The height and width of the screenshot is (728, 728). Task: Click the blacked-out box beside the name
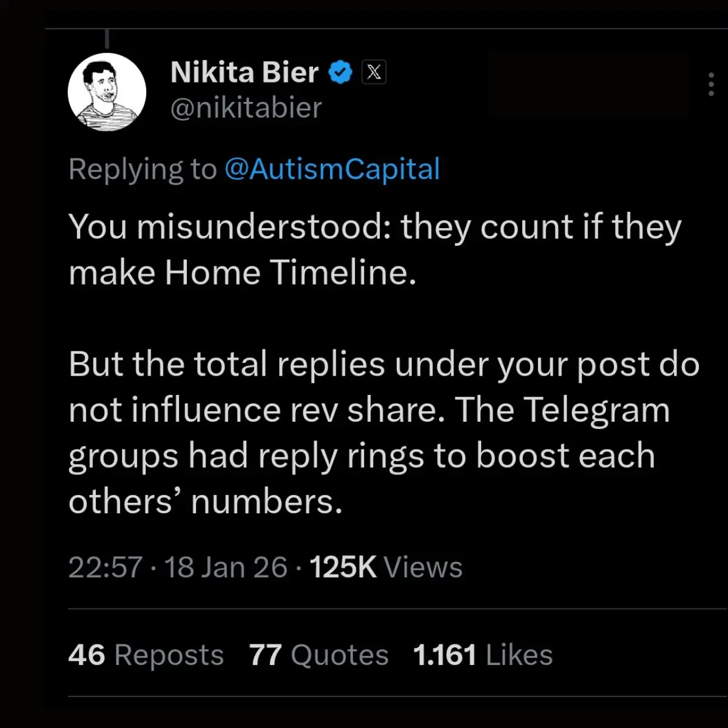click(588, 84)
